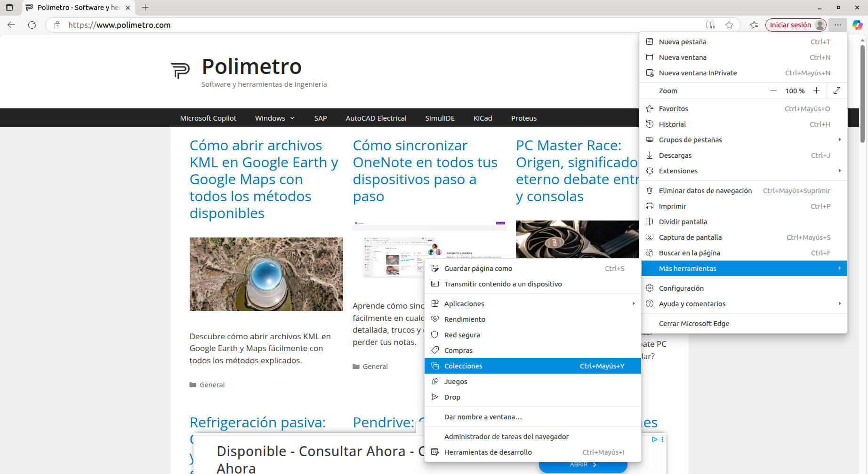
Task: Open a new tab with plus icon
Action: pos(145,8)
